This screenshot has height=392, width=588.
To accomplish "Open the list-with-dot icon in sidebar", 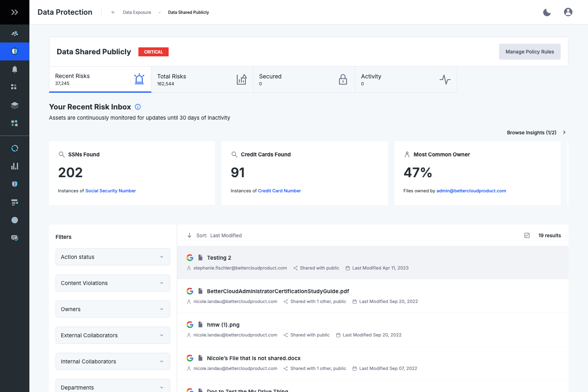I will 15,202.
